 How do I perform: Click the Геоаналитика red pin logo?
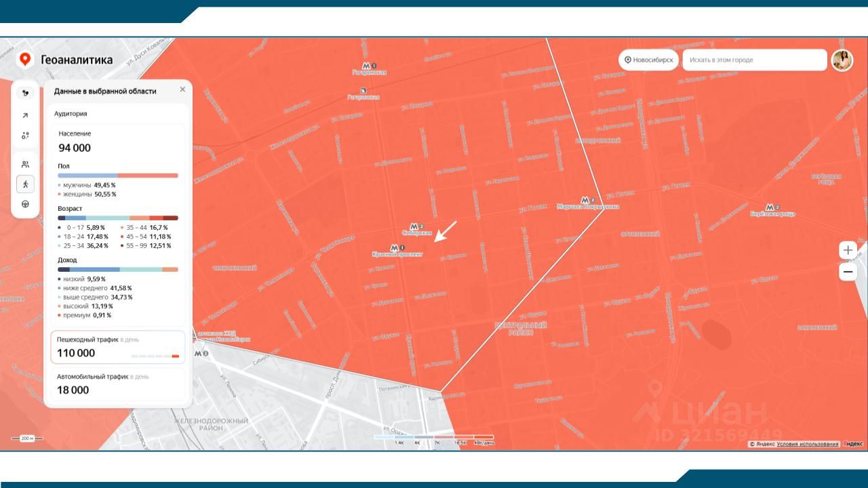click(25, 60)
